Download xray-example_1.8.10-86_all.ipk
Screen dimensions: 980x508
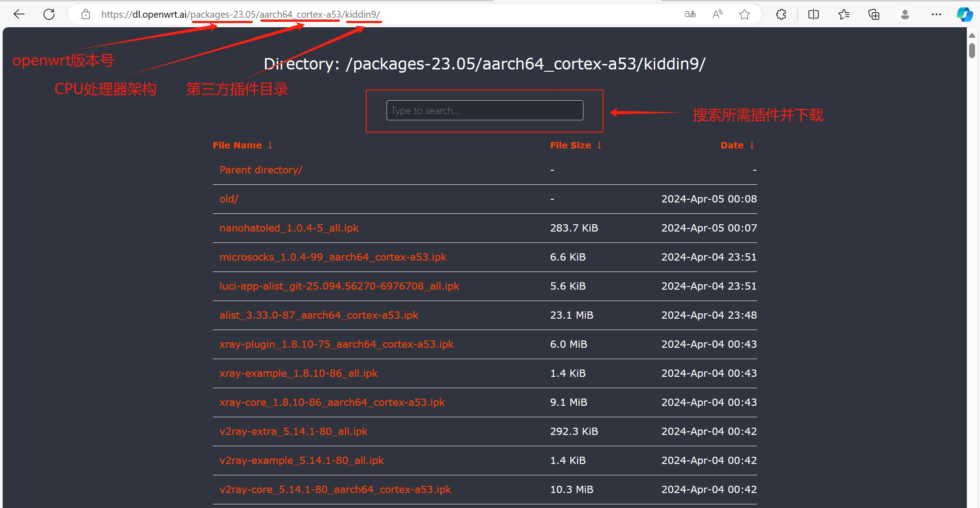[x=299, y=373]
